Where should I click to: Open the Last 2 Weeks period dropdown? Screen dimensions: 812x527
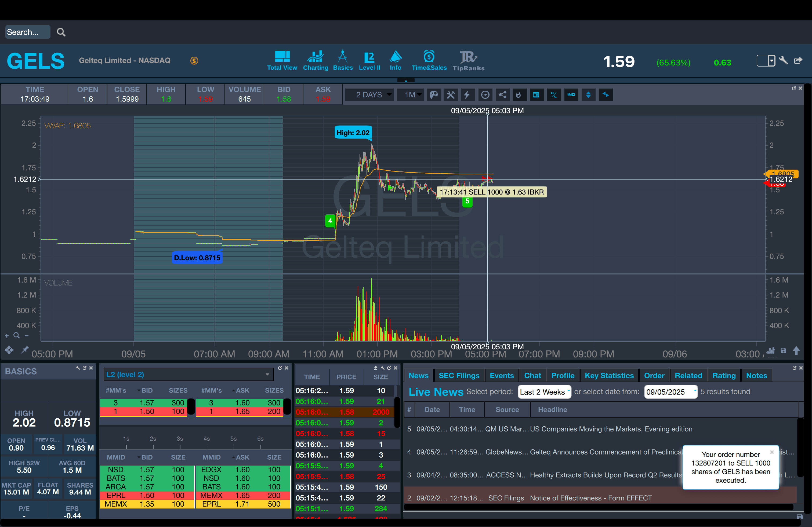click(x=544, y=392)
